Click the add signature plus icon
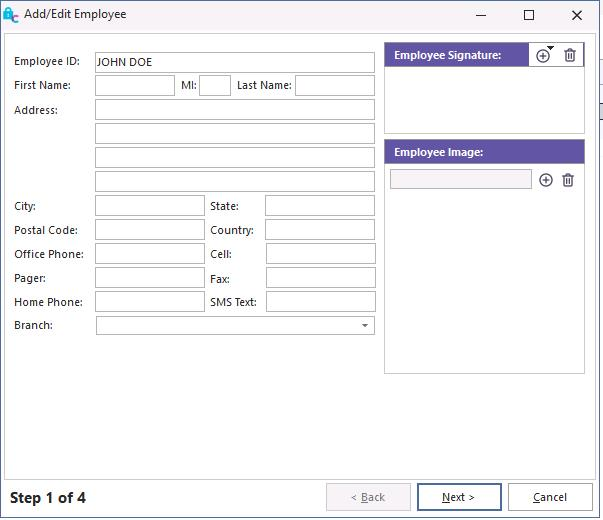603x520 pixels. [x=542, y=56]
